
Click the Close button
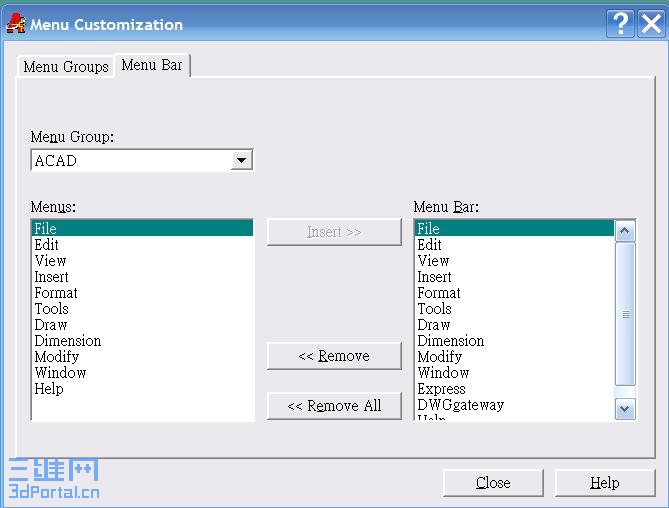493,483
